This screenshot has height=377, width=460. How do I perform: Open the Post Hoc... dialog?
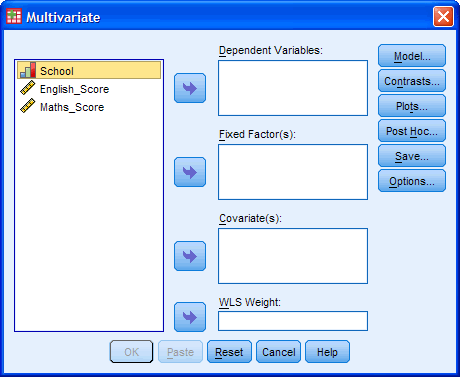(x=412, y=131)
